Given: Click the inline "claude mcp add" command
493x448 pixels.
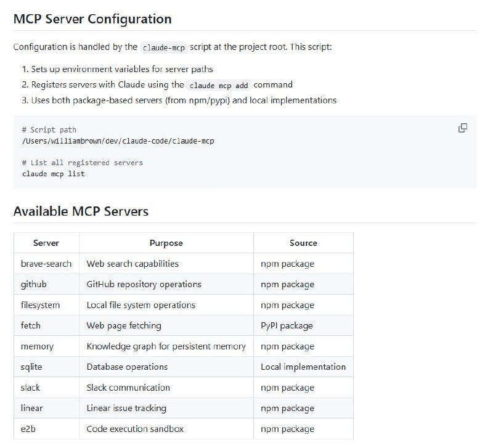Looking at the screenshot, I should click(x=219, y=85).
